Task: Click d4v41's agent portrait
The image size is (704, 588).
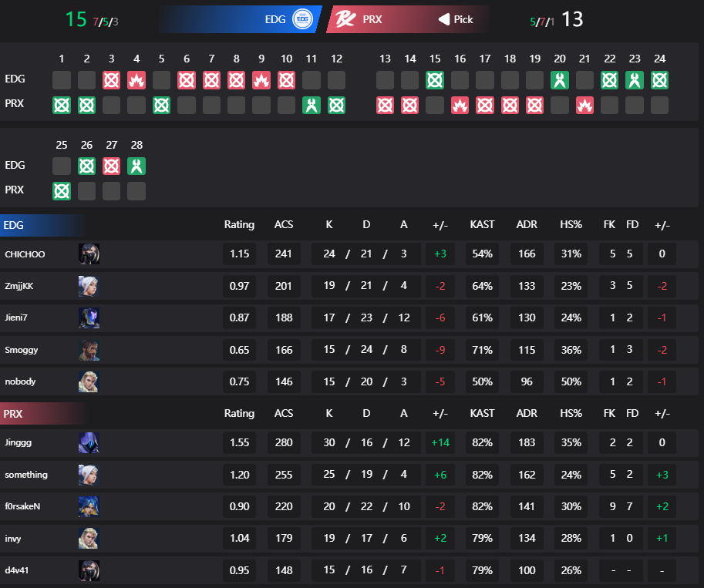Action: click(x=89, y=570)
